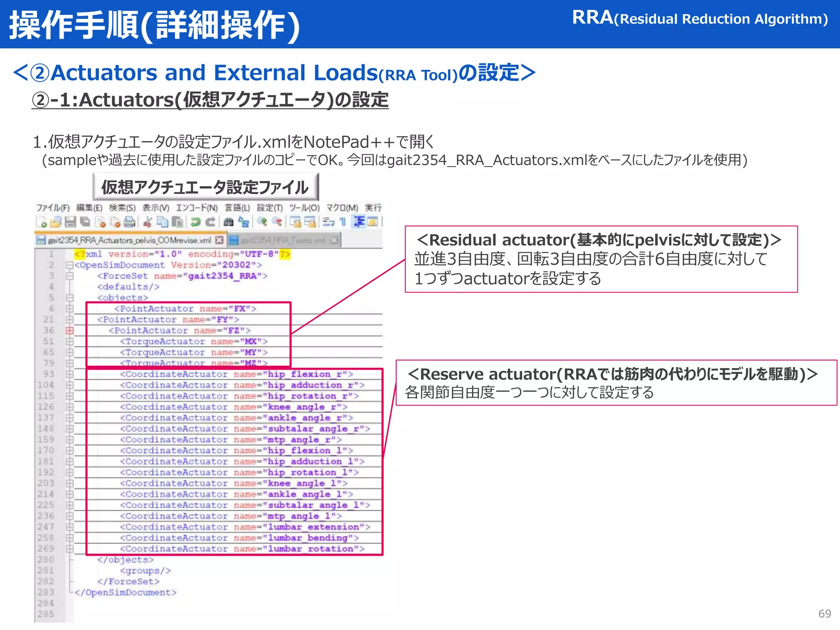Viewport: 840px width, 630px height.
Task: Open the 編集(E) menu
Action: click(x=89, y=208)
